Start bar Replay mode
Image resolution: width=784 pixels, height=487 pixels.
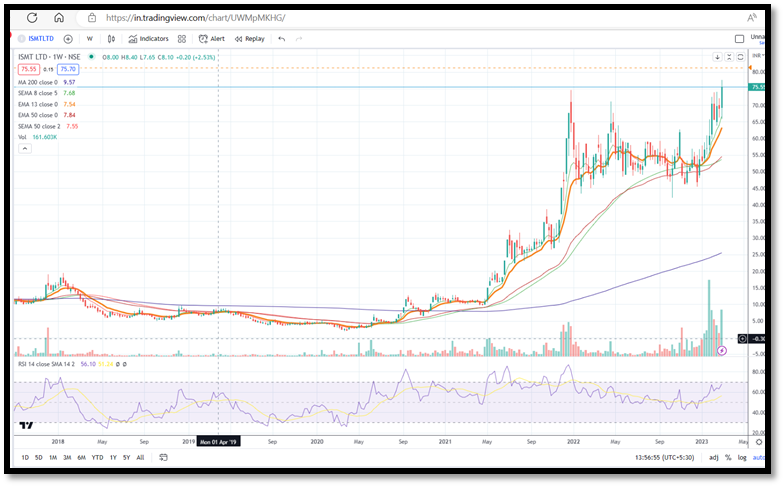coord(250,38)
